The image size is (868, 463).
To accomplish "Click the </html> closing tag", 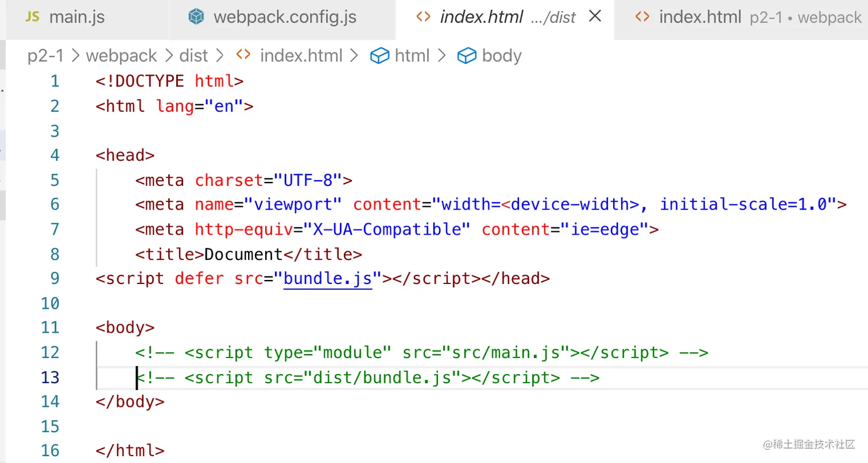I will coord(130,451).
